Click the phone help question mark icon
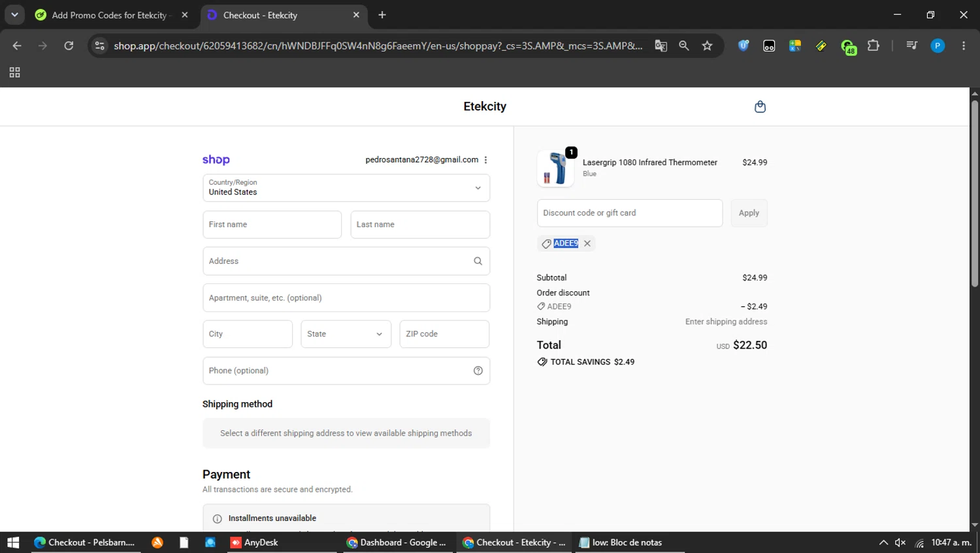The image size is (980, 553). pos(478,371)
